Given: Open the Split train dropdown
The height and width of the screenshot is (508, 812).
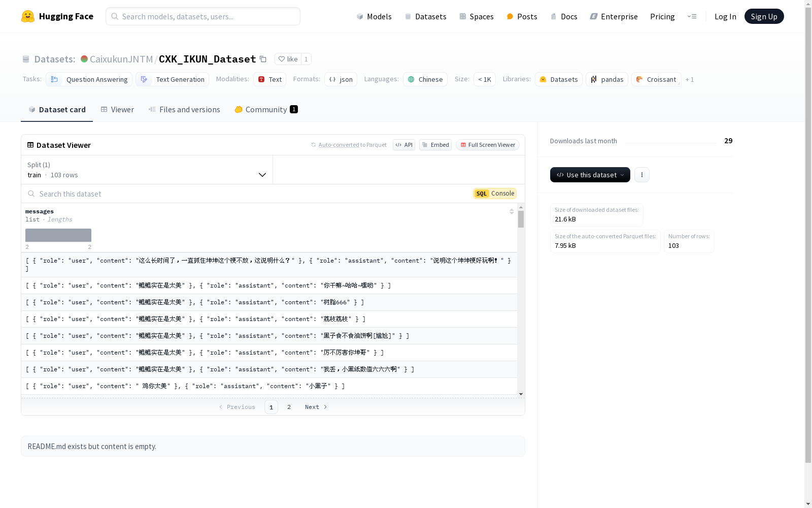Looking at the screenshot, I should (147, 170).
